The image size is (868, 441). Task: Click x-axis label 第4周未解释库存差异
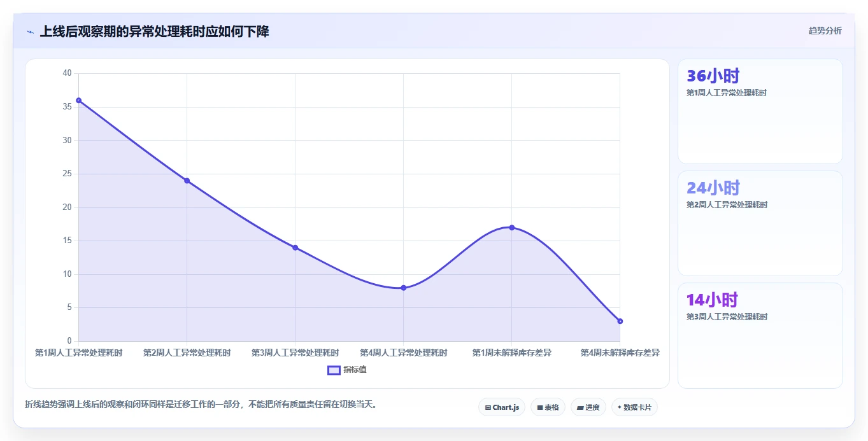click(x=620, y=353)
